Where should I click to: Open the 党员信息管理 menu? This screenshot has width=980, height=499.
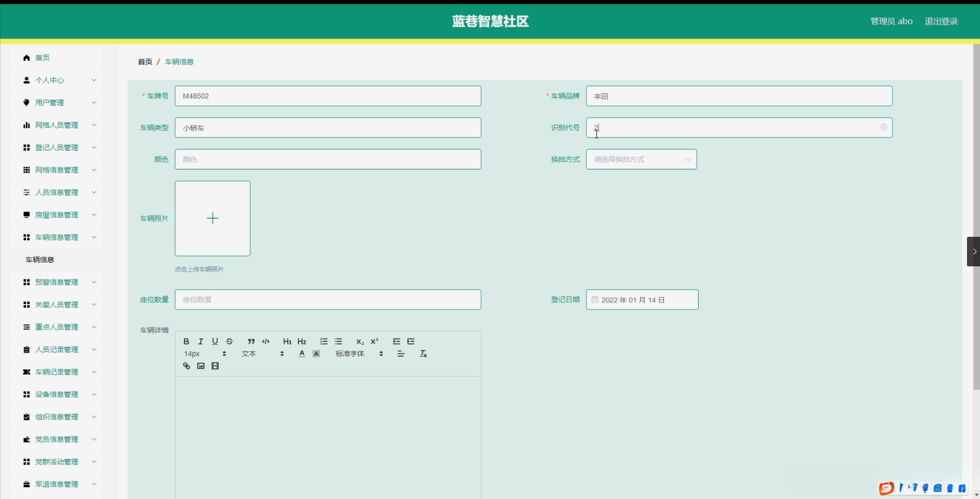pos(57,439)
